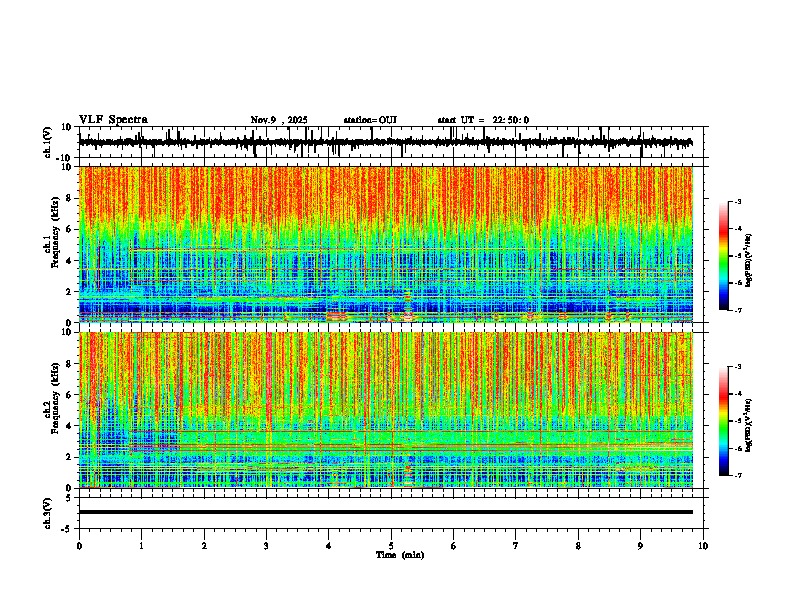Click the "8" kHz tick on ch.1 spectrogram axis

tap(70, 198)
